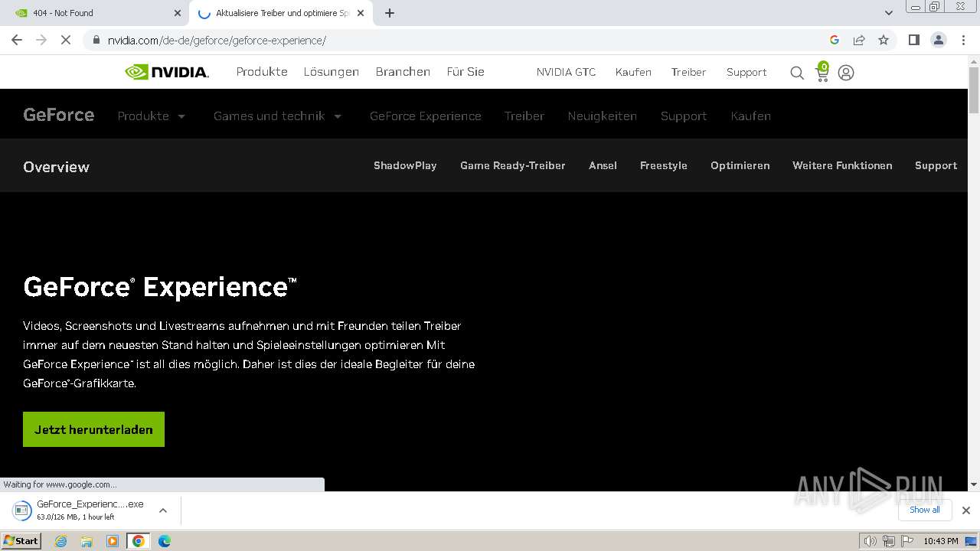View site information lock icon

tap(96, 40)
